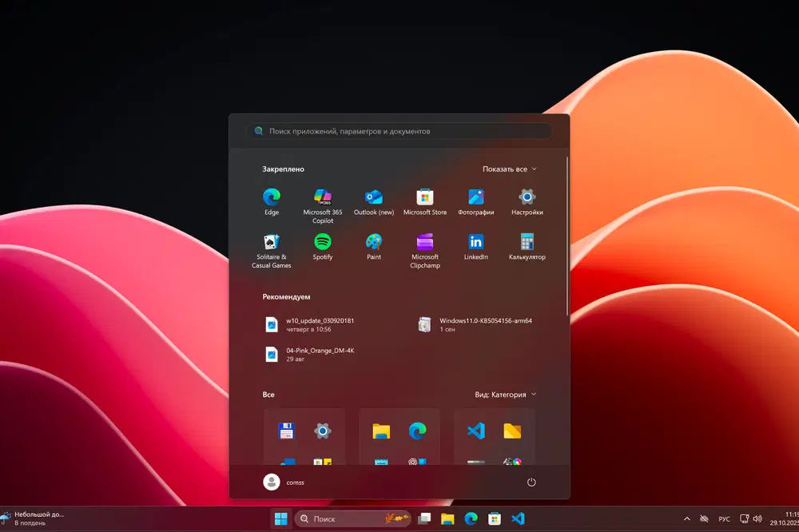Open Outlook (new) from the Start menu
799x532 pixels.
(374, 202)
